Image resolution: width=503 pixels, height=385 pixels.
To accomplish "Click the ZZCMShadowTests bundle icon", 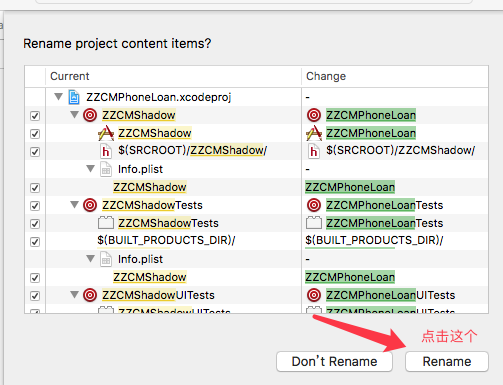I will [x=106, y=223].
